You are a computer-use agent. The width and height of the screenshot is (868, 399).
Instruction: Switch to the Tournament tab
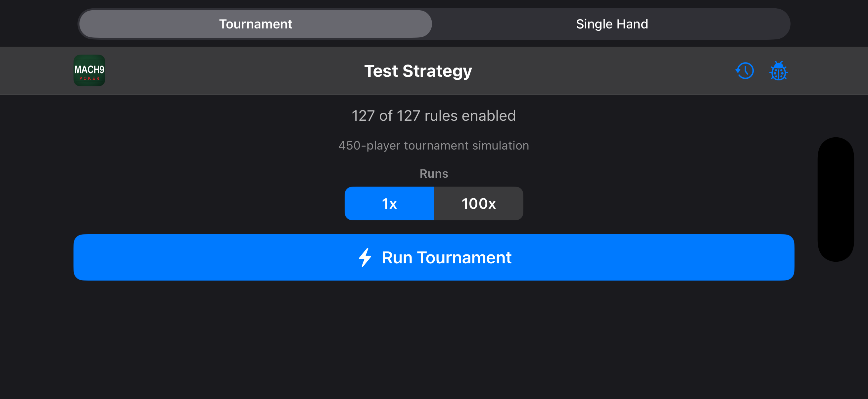pyautogui.click(x=256, y=23)
